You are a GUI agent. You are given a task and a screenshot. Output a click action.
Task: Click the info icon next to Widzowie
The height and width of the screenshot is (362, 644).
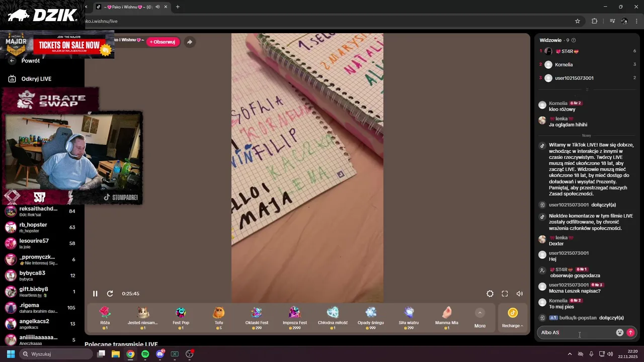click(574, 40)
